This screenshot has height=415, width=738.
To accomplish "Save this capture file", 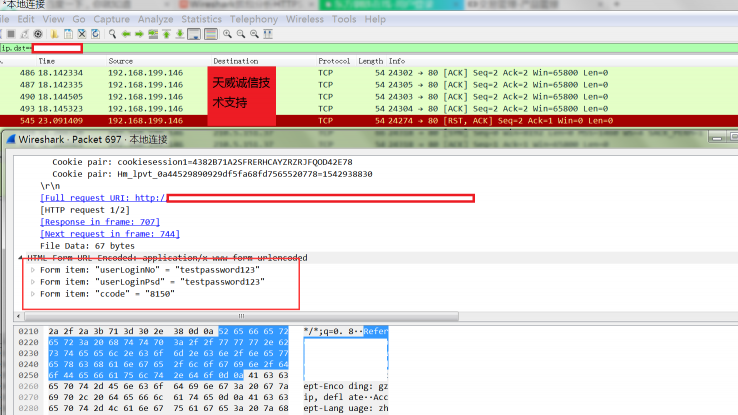I will [68, 34].
